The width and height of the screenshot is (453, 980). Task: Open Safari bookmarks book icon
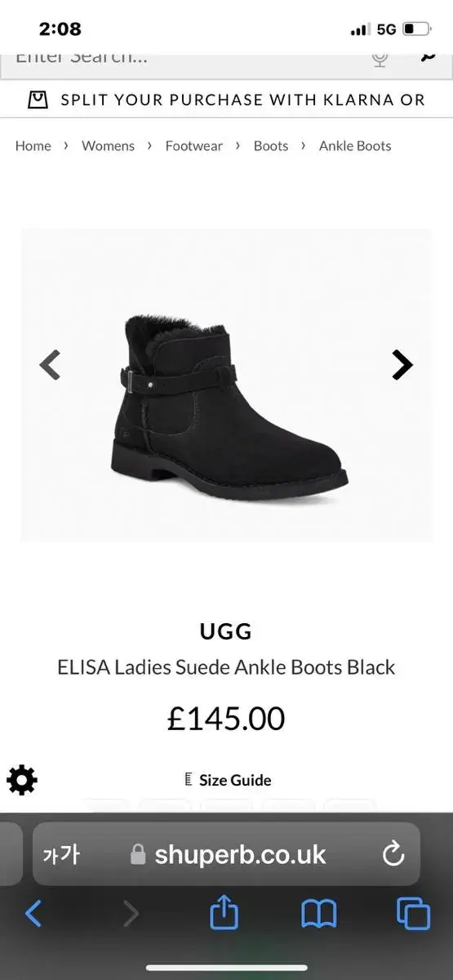(318, 914)
